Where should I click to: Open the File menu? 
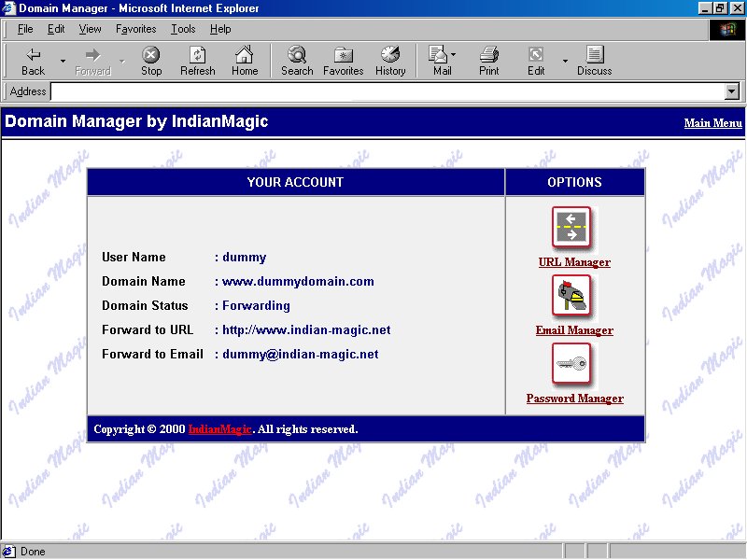pyautogui.click(x=25, y=29)
